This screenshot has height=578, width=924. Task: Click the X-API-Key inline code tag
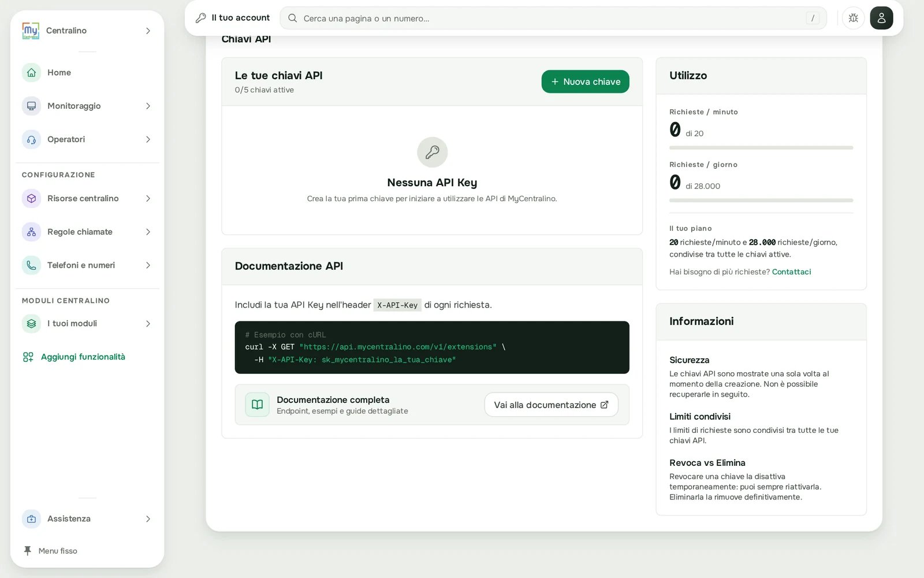tap(397, 305)
